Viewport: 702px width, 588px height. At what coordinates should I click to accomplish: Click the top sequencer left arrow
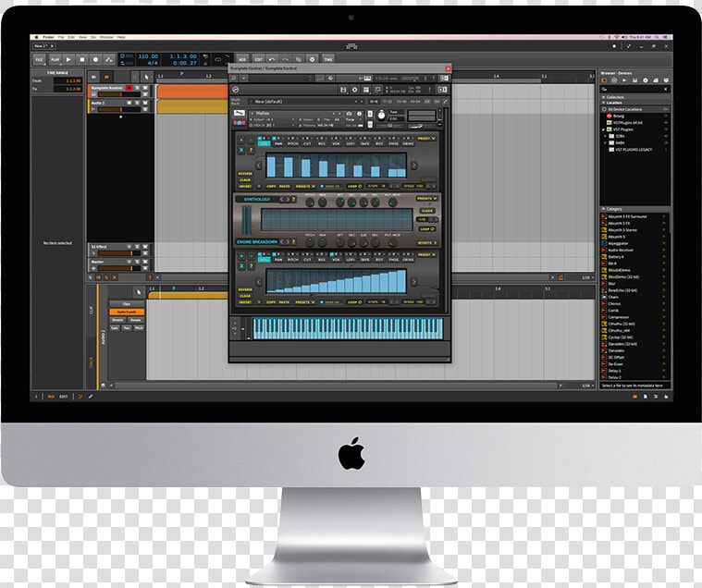(x=258, y=165)
